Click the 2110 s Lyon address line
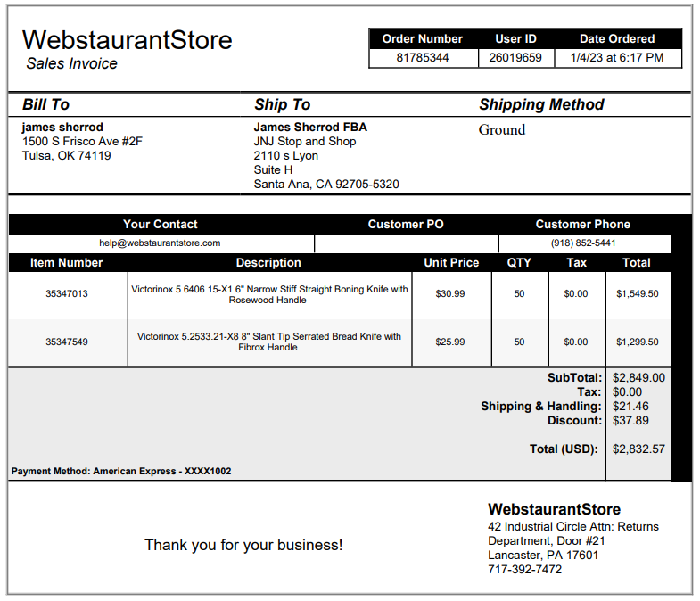This screenshot has height=601, width=700. point(285,156)
